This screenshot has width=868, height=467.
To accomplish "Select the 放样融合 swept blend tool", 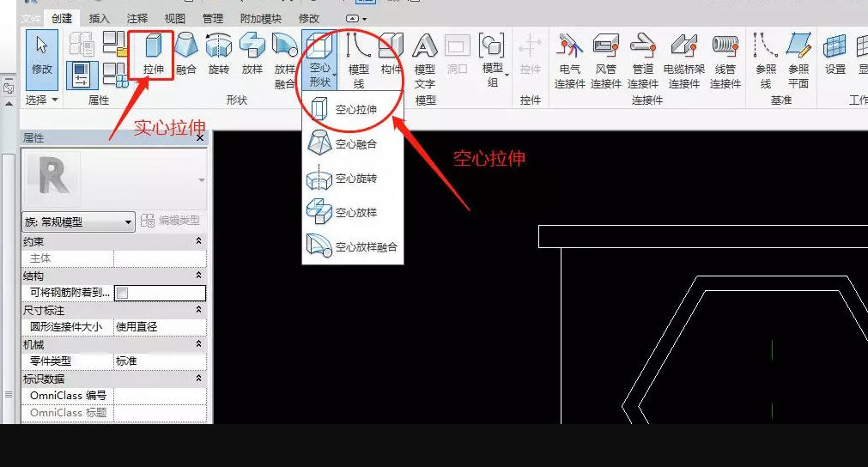I will 284,61.
